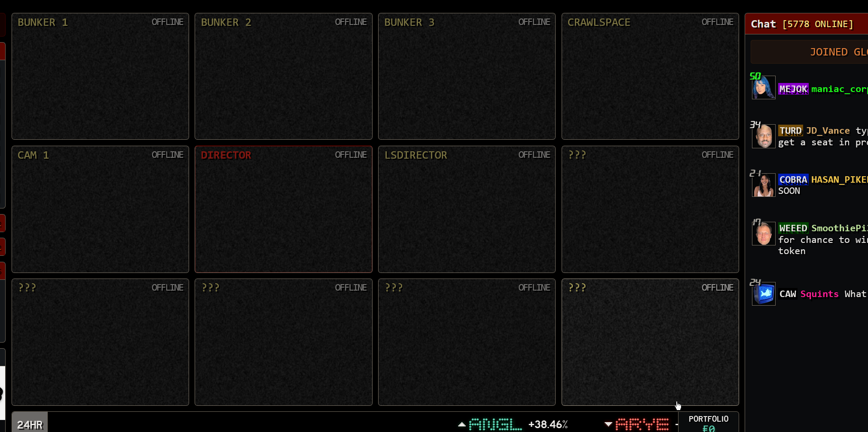Click the username JD_Vance in chat
This screenshot has height=432, width=868.
(828, 131)
